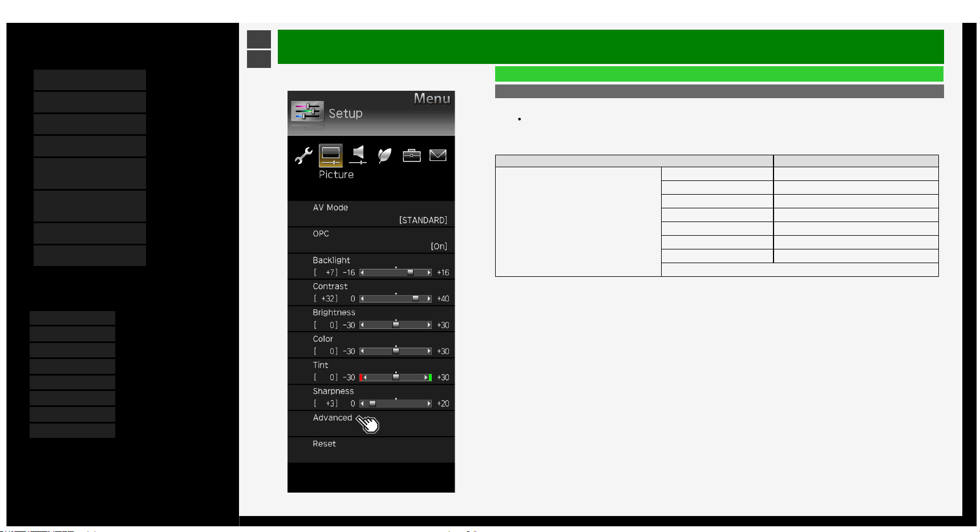The image size is (980, 532).
Task: Select the wrench Initial Setup icon
Action: pos(303,155)
